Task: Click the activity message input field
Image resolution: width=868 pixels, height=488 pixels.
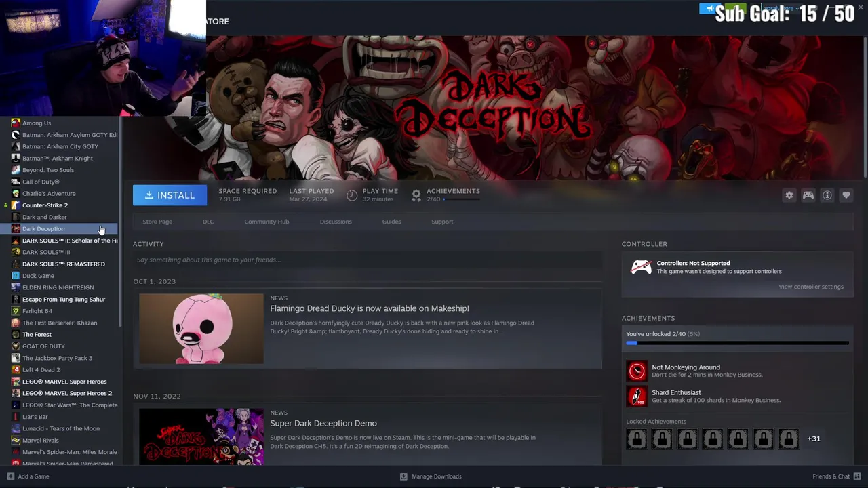Action: (x=368, y=260)
